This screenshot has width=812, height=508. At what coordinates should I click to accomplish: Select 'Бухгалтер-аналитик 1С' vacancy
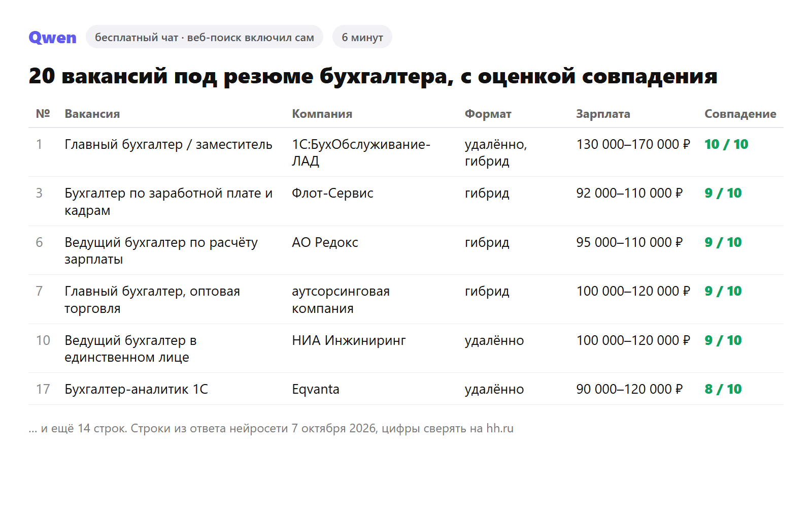(x=136, y=389)
